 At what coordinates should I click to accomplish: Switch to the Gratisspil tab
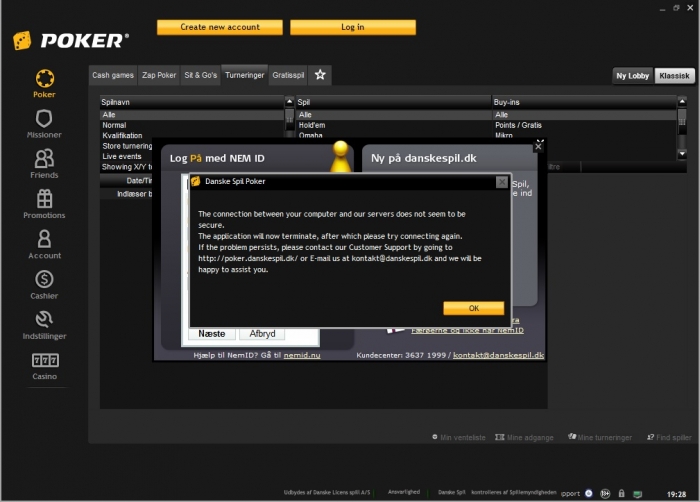[x=288, y=75]
